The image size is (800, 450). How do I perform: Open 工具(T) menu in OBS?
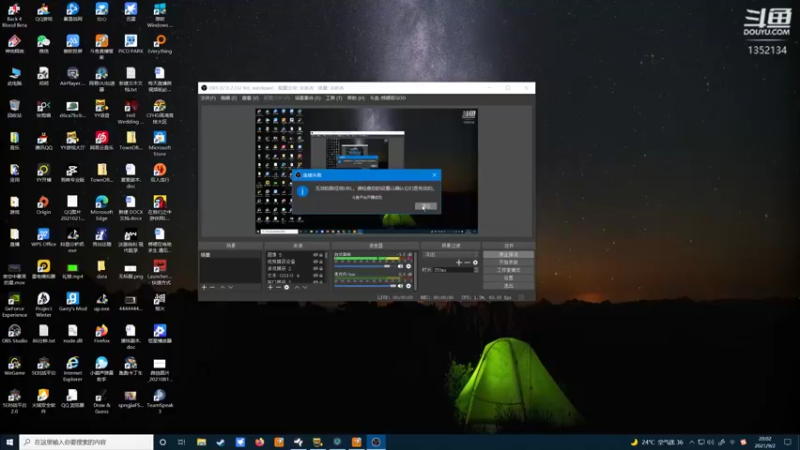point(334,98)
